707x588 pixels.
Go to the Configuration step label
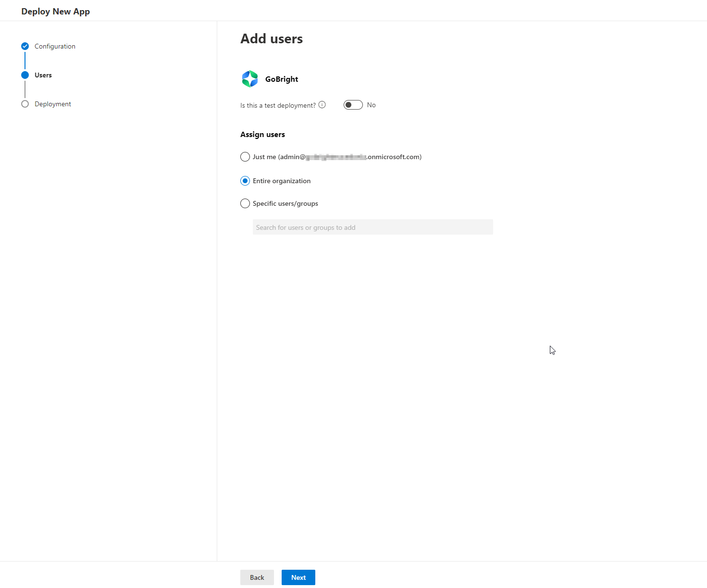55,46
